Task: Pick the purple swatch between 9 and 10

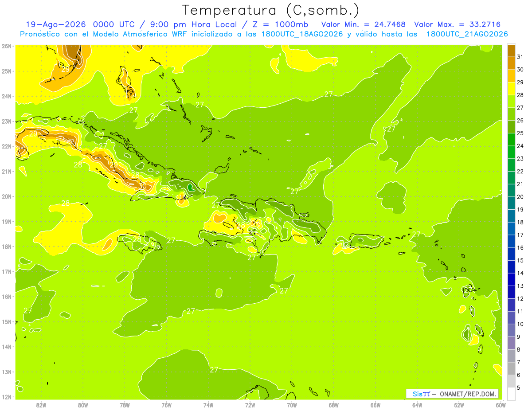Action: tap(512, 330)
